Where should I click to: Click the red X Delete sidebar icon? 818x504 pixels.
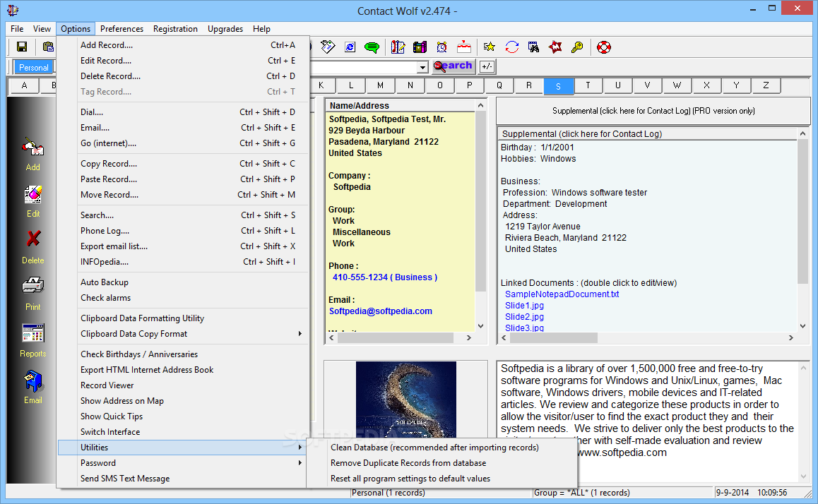point(33,239)
